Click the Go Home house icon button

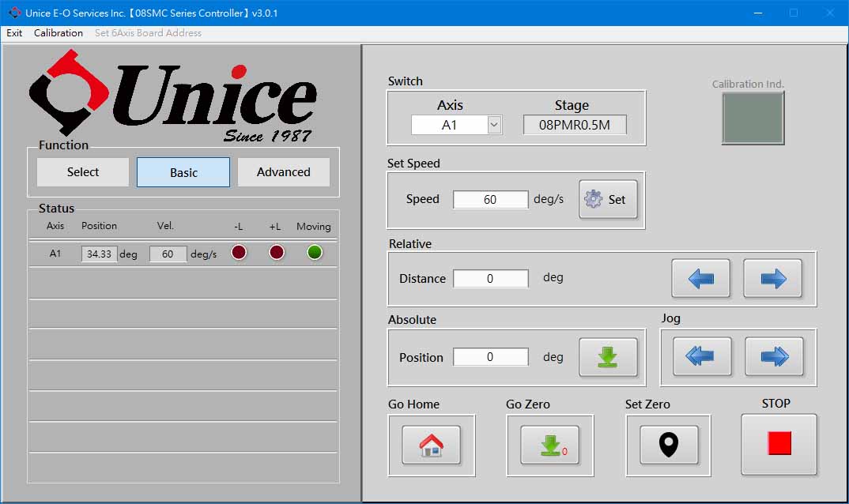click(x=431, y=445)
